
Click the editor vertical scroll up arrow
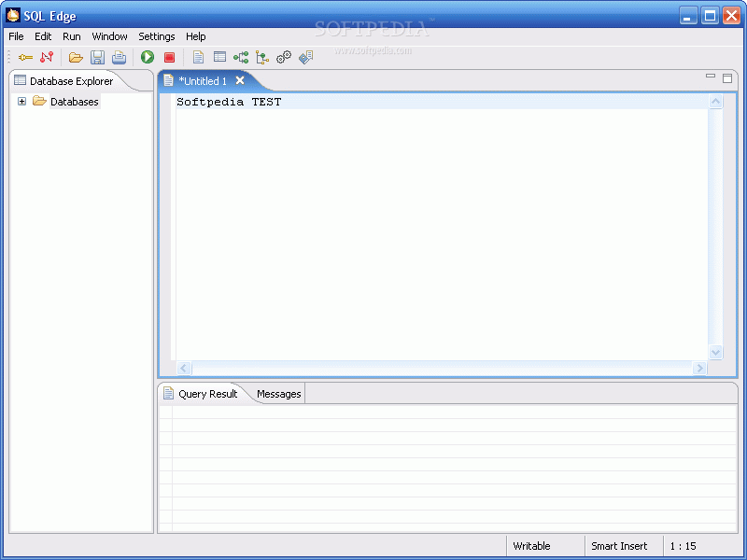715,102
